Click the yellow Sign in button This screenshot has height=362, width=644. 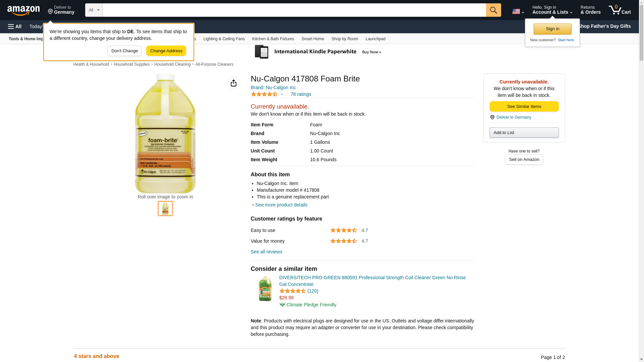[x=552, y=29]
